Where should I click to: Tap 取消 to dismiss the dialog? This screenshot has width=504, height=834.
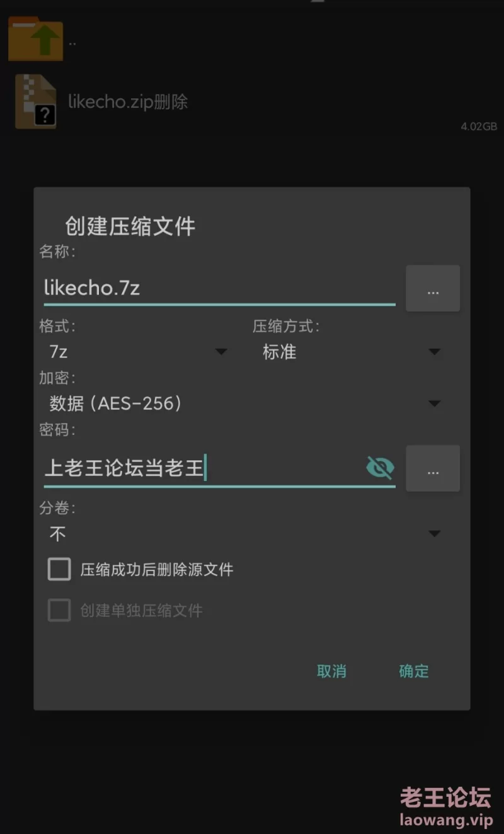332,671
